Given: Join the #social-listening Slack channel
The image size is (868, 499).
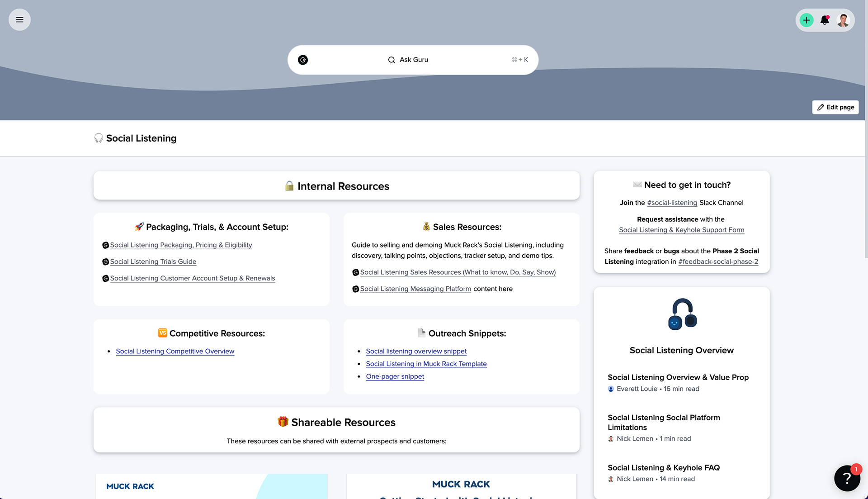Looking at the screenshot, I should 672,203.
